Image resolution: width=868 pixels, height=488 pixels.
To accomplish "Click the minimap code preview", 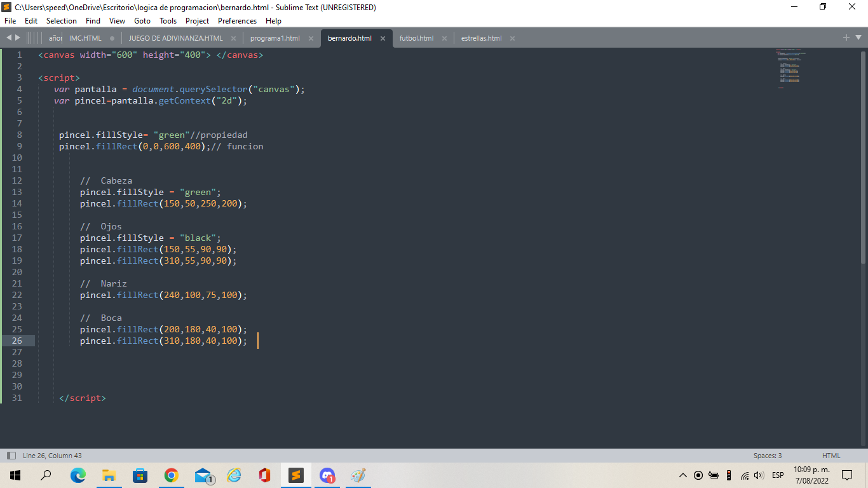I will [x=790, y=67].
